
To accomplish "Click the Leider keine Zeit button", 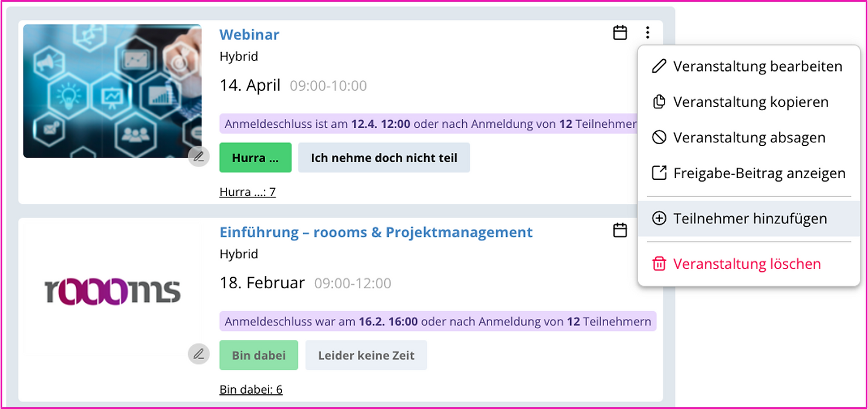I will [x=366, y=355].
